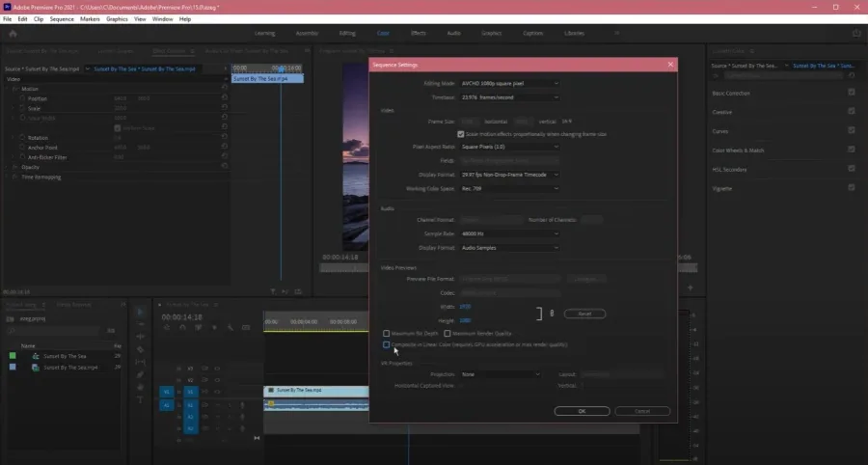The height and width of the screenshot is (465, 868).
Task: Click the V1 source patching button
Action: pyautogui.click(x=166, y=392)
